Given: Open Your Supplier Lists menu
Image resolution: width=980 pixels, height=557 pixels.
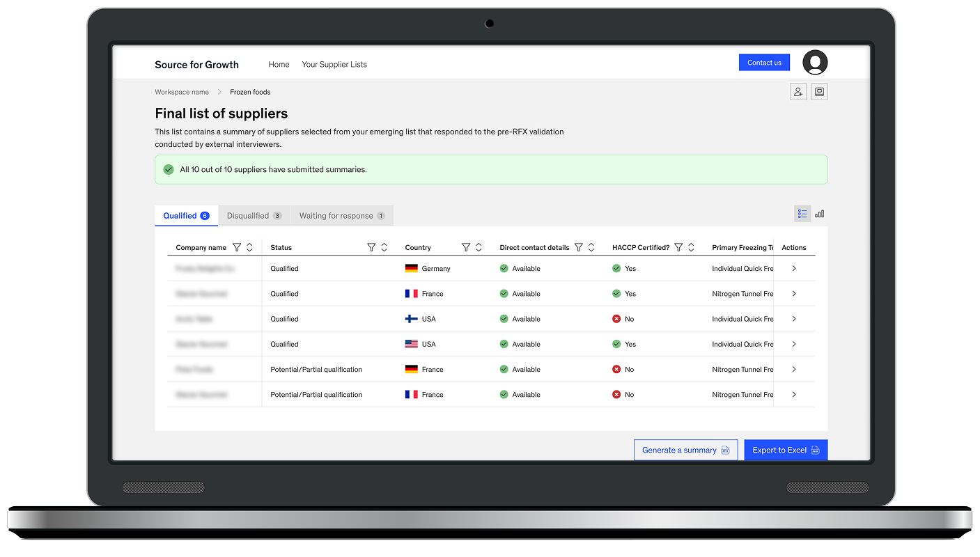Looking at the screenshot, I should point(334,64).
